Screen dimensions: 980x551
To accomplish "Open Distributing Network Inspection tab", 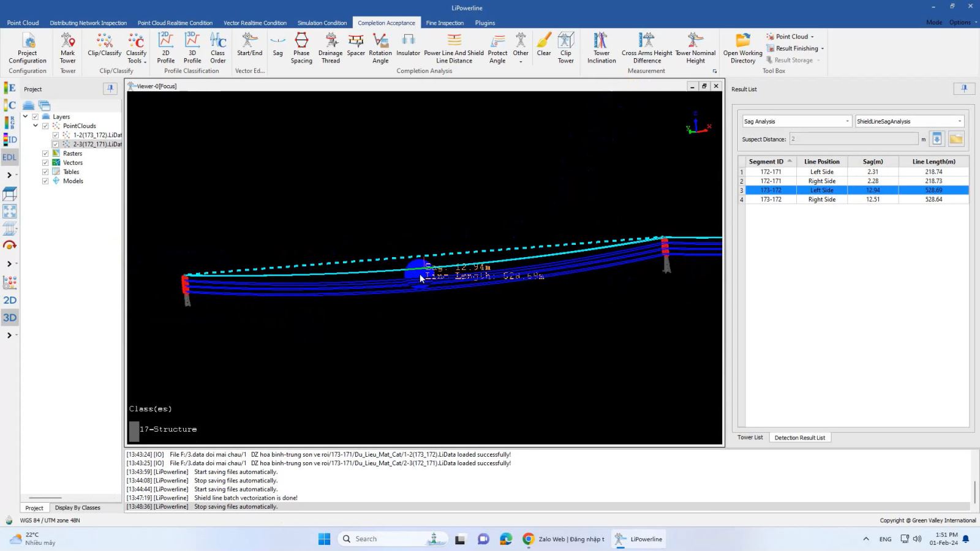I will click(x=88, y=23).
